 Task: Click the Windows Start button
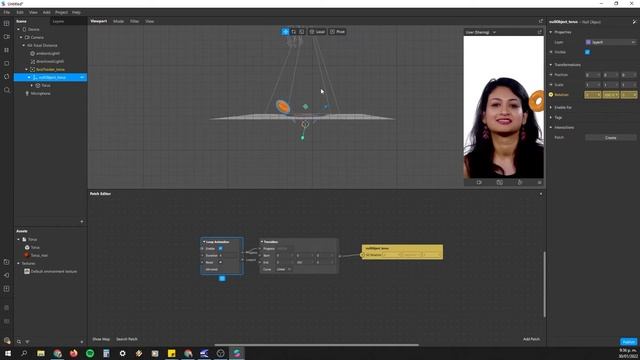tap(8, 353)
